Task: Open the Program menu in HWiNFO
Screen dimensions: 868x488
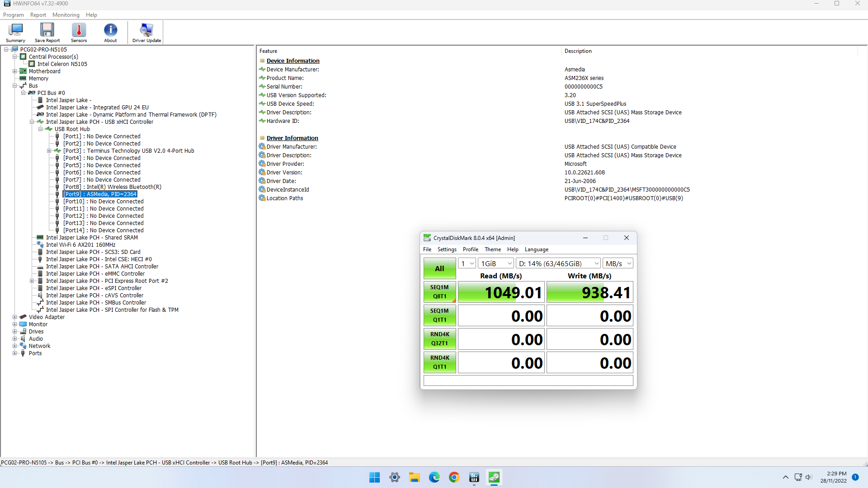Action: click(x=14, y=15)
